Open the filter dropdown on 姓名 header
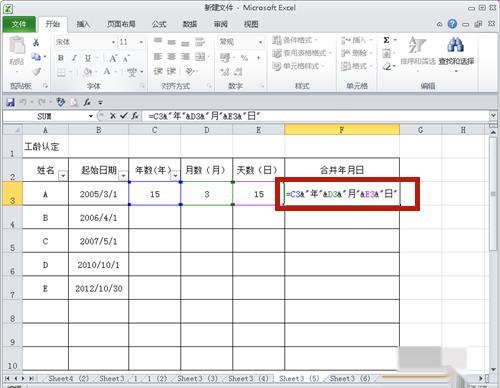The height and width of the screenshot is (388, 500). 63,175
